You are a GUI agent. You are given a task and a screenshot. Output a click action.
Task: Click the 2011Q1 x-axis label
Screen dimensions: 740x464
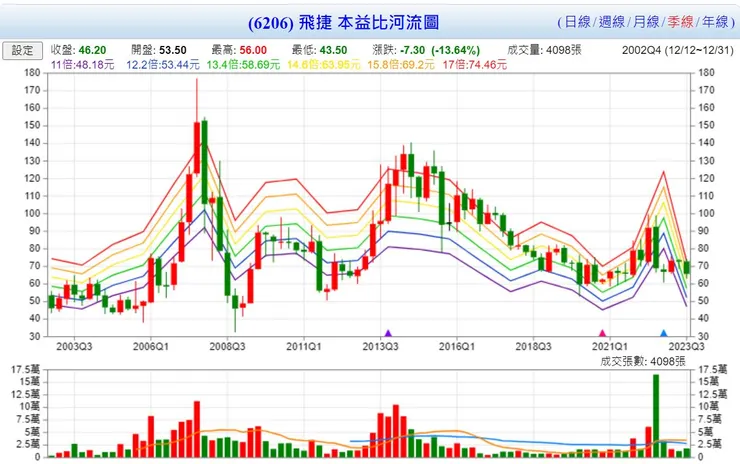[304, 346]
